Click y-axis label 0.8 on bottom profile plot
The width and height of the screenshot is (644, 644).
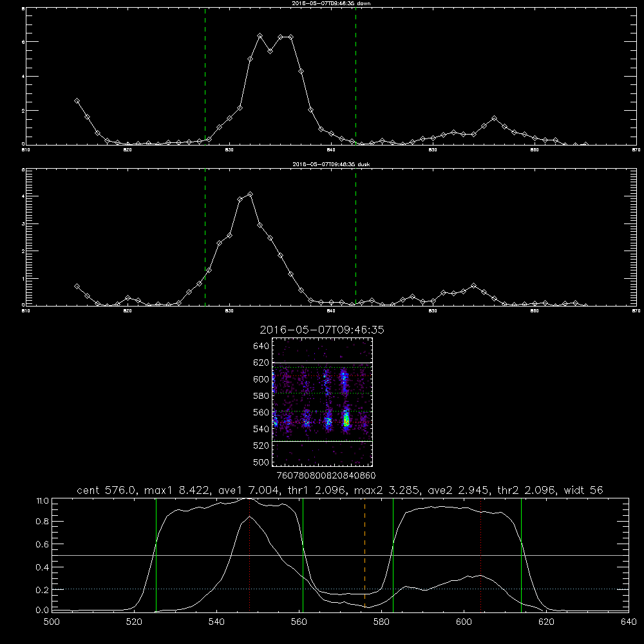[43, 521]
